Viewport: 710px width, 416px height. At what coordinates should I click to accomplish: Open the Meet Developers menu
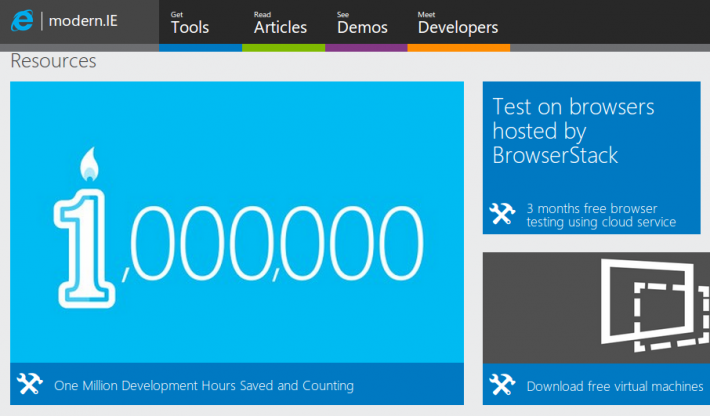pos(458,23)
